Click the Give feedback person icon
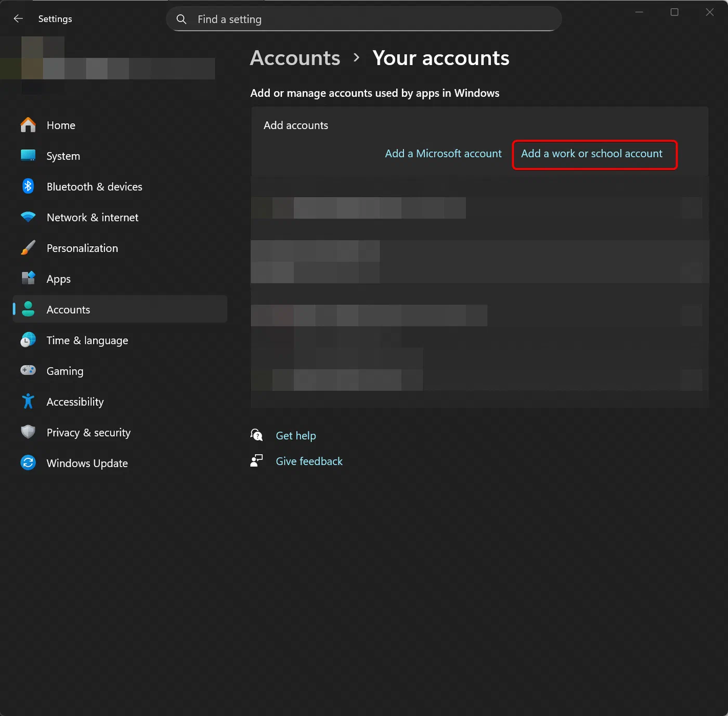The image size is (728, 716). tap(256, 461)
